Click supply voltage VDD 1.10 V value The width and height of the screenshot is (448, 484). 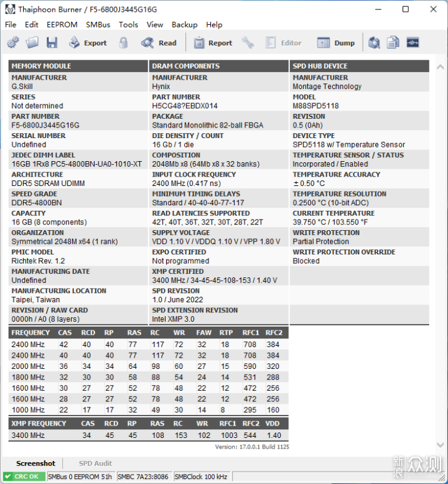coord(216,242)
